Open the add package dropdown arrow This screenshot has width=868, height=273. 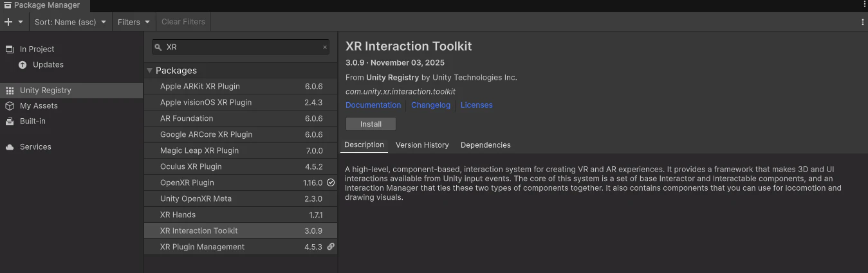(21, 22)
